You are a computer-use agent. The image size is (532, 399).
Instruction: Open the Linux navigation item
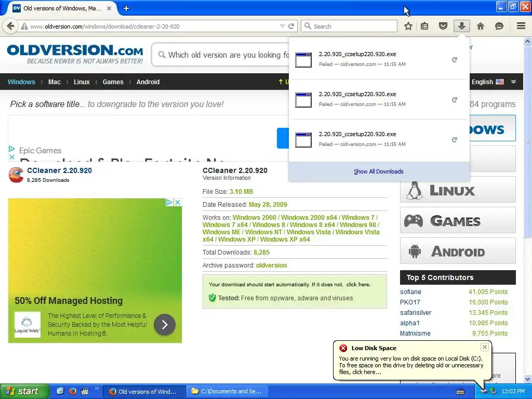click(82, 82)
